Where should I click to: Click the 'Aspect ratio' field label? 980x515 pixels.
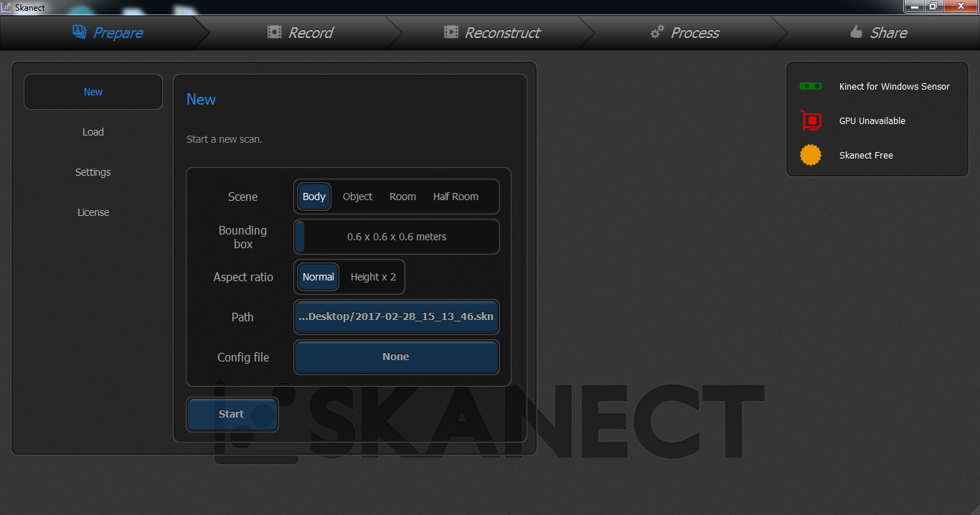243,277
